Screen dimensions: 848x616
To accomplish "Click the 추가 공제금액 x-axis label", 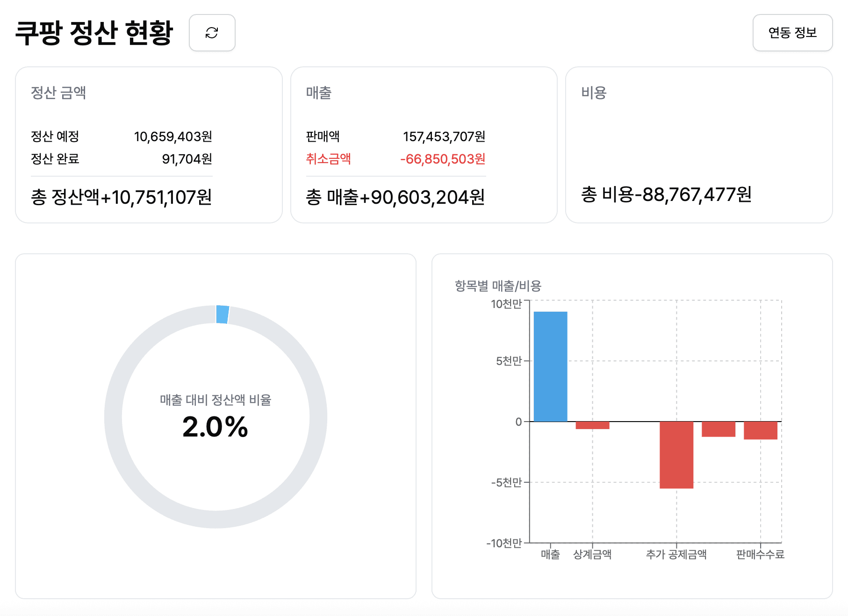I will pos(676,555).
